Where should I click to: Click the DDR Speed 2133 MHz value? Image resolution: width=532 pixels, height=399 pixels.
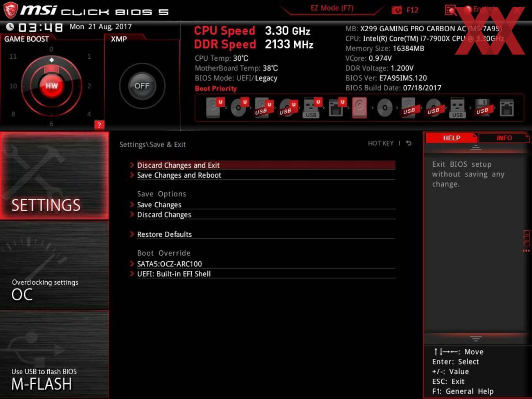[289, 44]
